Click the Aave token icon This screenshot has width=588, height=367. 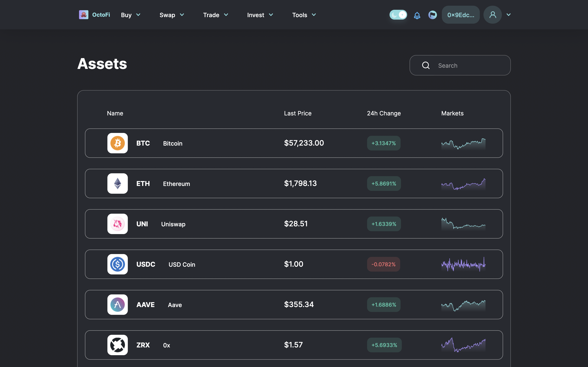[118, 305]
